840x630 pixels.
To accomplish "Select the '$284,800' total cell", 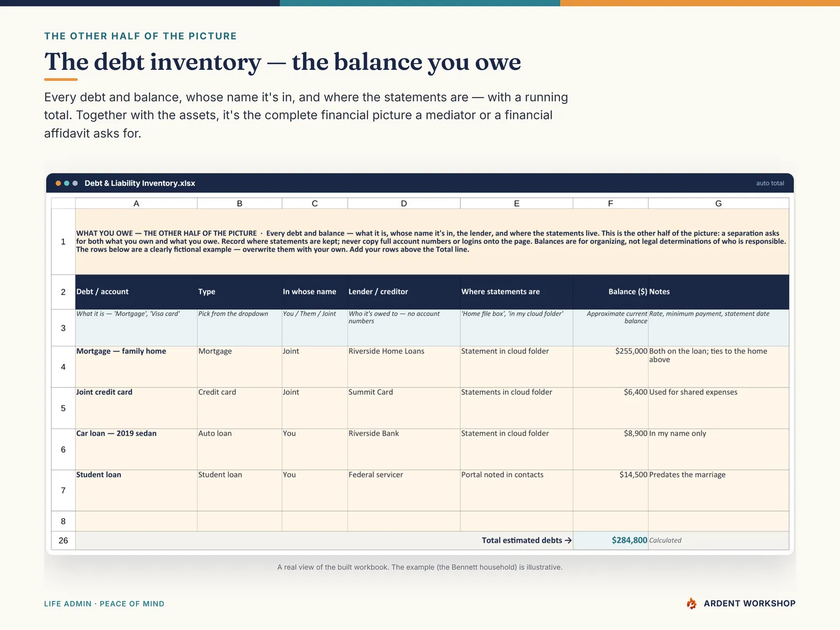I will pyautogui.click(x=611, y=540).
